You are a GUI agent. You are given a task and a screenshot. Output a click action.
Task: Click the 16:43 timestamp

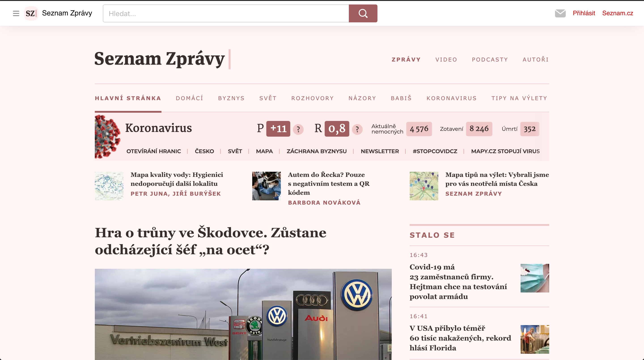click(419, 255)
